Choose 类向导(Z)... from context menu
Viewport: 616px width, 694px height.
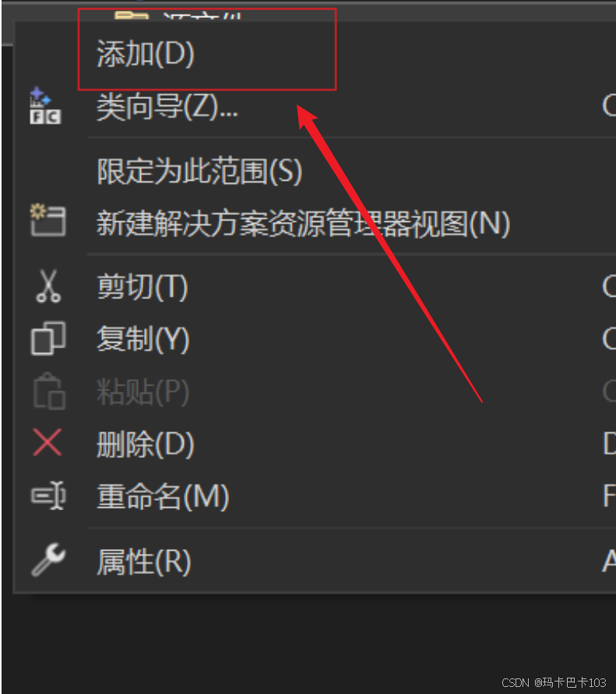coord(167,107)
